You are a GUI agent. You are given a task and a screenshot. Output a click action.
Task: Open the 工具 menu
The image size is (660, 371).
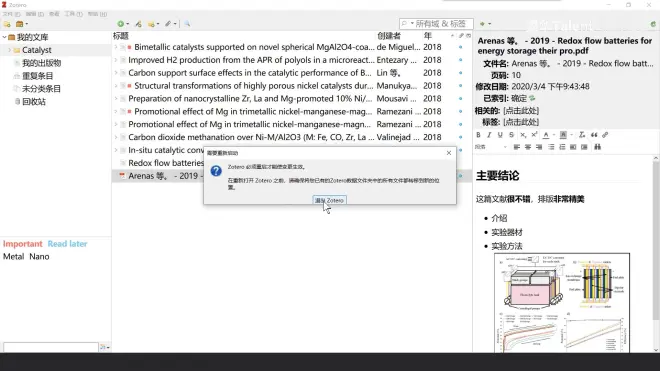(73, 14)
